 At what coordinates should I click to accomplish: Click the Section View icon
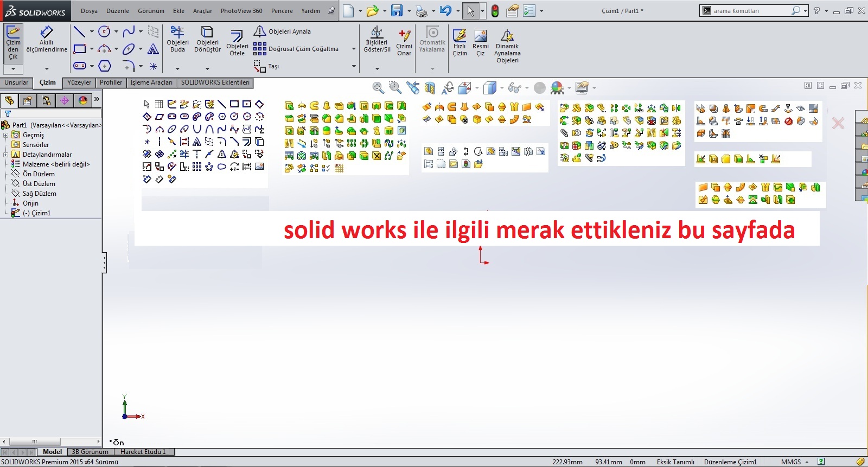coord(430,87)
